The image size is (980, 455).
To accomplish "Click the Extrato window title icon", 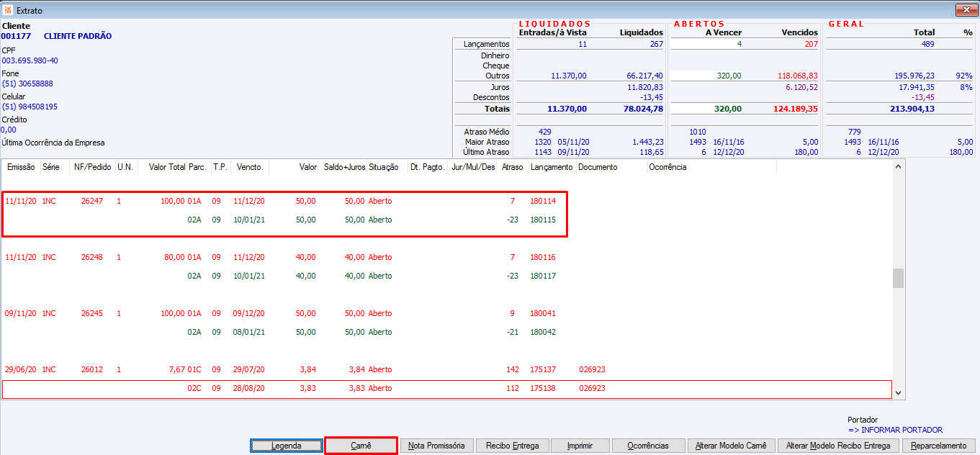I will click(x=8, y=11).
